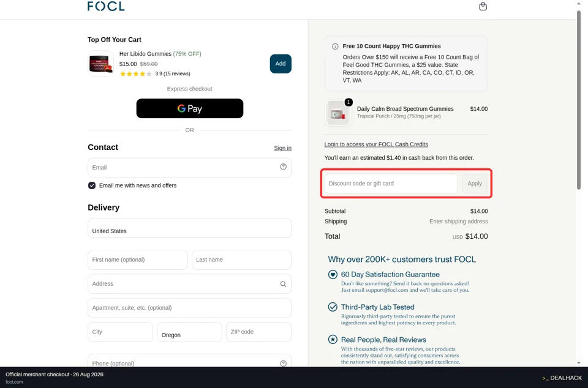588x388 pixels.
Task: Click the Daily Calm Broad Spectrum Gummies name
Action: coord(405,109)
